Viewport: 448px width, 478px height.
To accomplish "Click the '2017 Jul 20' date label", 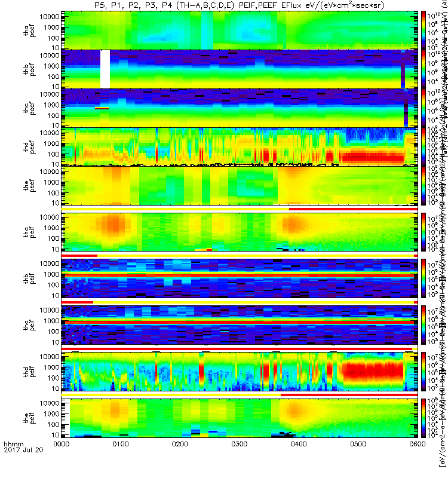I will click(23, 450).
